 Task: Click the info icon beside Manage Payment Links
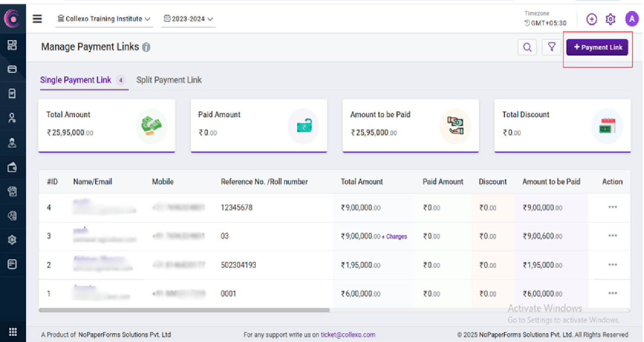click(146, 48)
